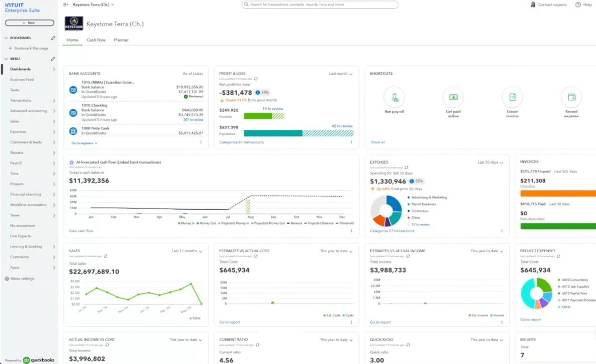Click Go to report under Project Expenses
596x364 pixels.
531,320
